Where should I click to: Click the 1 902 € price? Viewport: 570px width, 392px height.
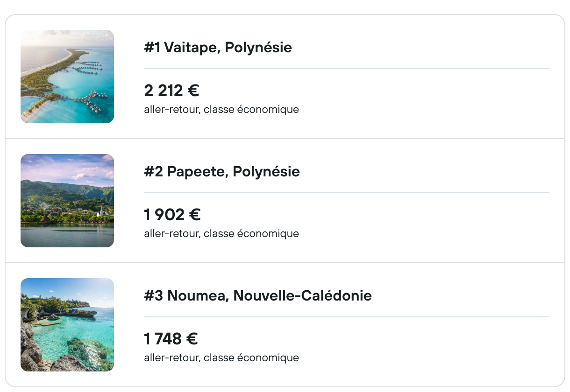pyautogui.click(x=172, y=215)
